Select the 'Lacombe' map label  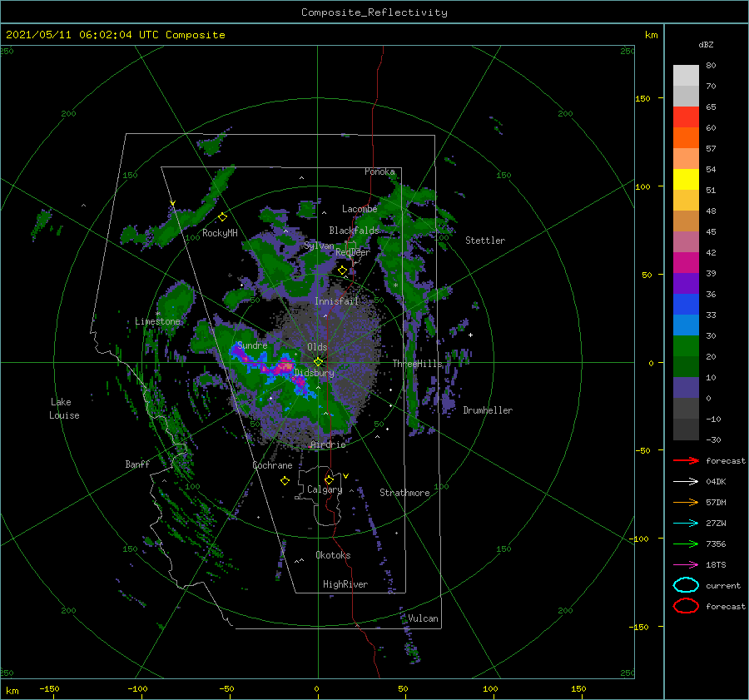(360, 209)
